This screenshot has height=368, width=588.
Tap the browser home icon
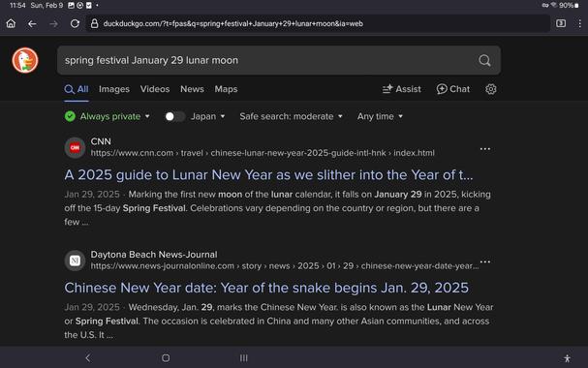click(x=11, y=23)
